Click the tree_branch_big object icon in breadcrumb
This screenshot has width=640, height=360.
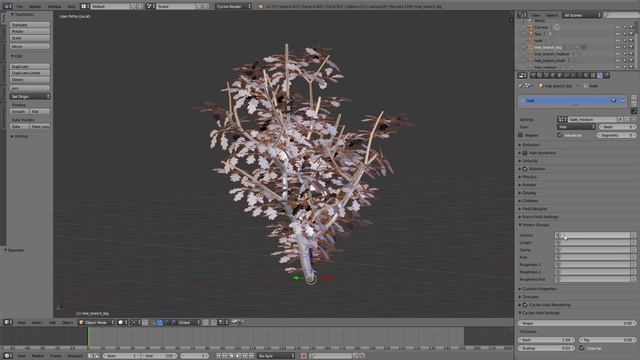(541, 86)
